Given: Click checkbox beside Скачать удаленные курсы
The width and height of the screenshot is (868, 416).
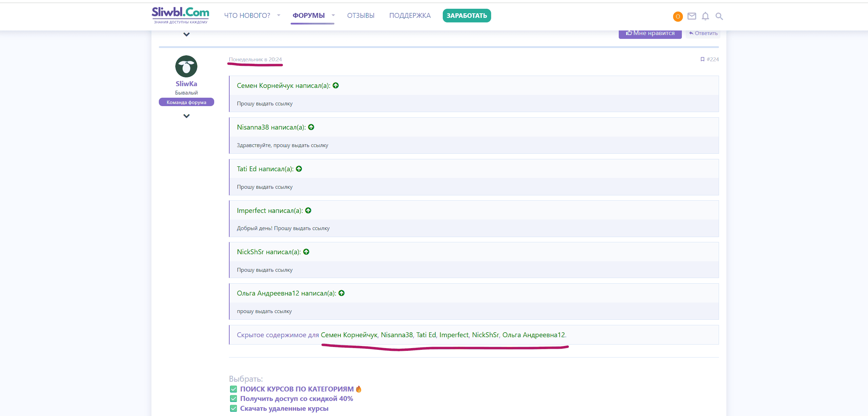Looking at the screenshot, I should click(233, 408).
